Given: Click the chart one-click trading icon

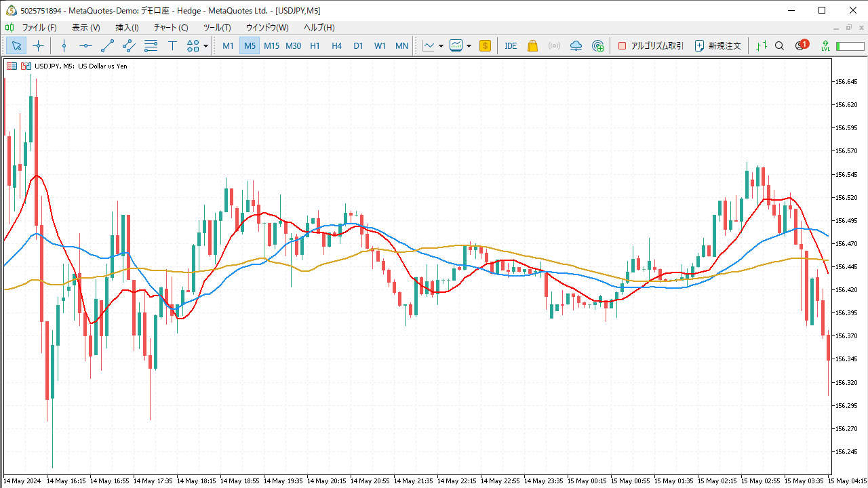Looking at the screenshot, I should [x=26, y=66].
